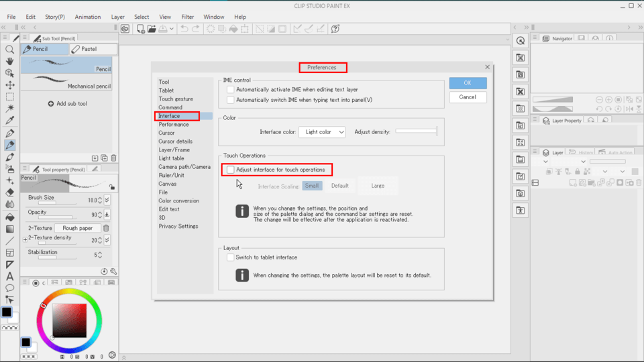Check Switch to tablet interface
Viewport: 644px width, 362px height.
(230, 257)
